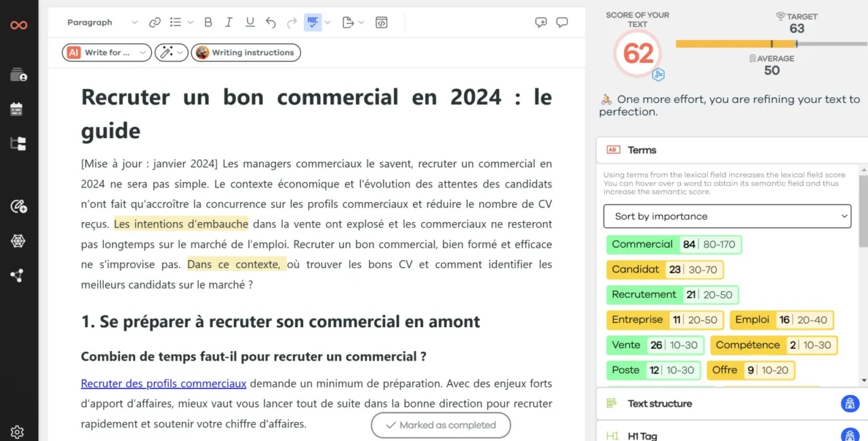
Task: Open the sidebar calendar icon
Action: click(17, 109)
